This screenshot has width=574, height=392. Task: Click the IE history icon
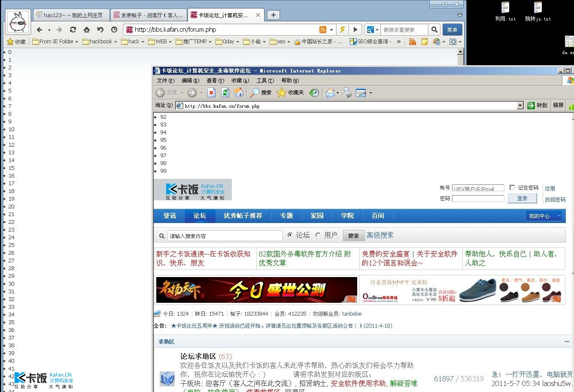tap(314, 92)
